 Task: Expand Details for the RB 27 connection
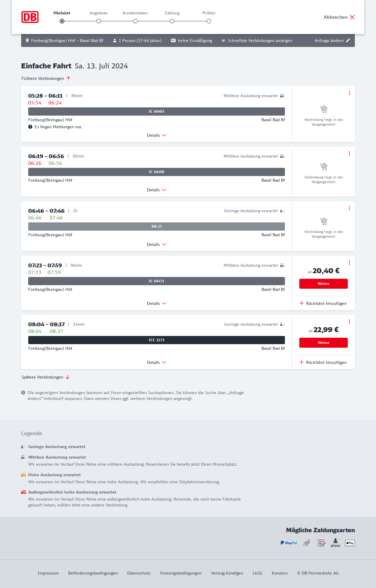[157, 244]
